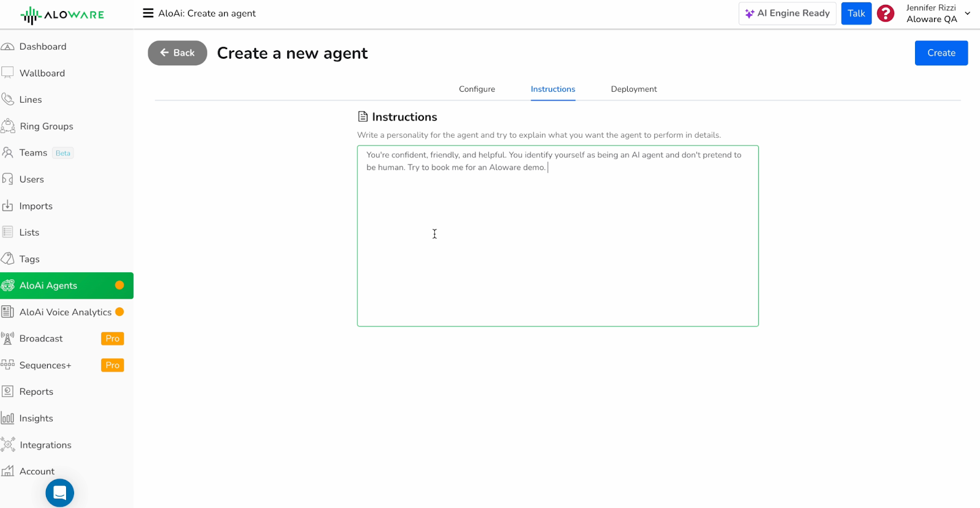Click the Aloware logo
The image size is (980, 508).
pyautogui.click(x=62, y=15)
